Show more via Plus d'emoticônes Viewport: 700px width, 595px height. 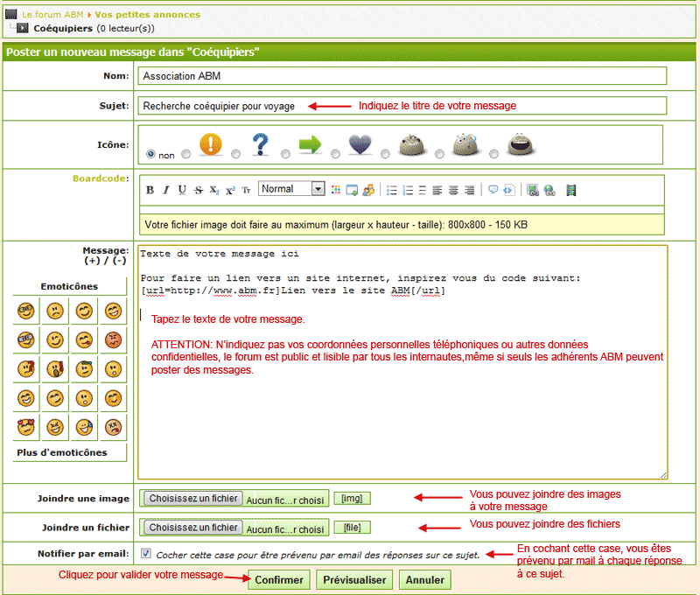[61, 452]
